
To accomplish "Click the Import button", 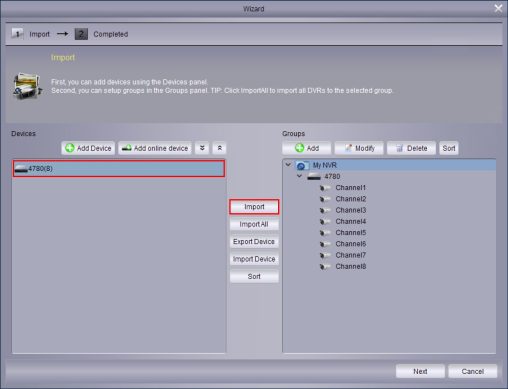I will pos(254,207).
